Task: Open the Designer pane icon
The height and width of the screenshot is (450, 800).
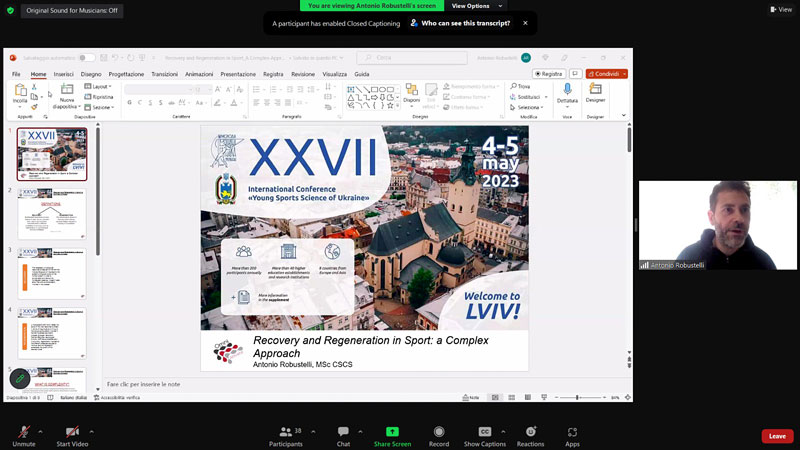Action: click(595, 89)
